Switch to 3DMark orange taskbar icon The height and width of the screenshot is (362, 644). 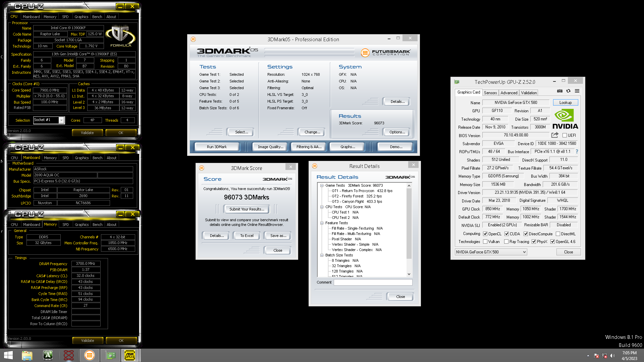coord(89,355)
